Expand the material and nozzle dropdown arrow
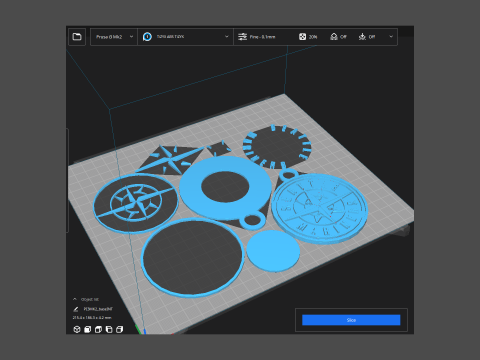480x360 pixels. tap(227, 37)
